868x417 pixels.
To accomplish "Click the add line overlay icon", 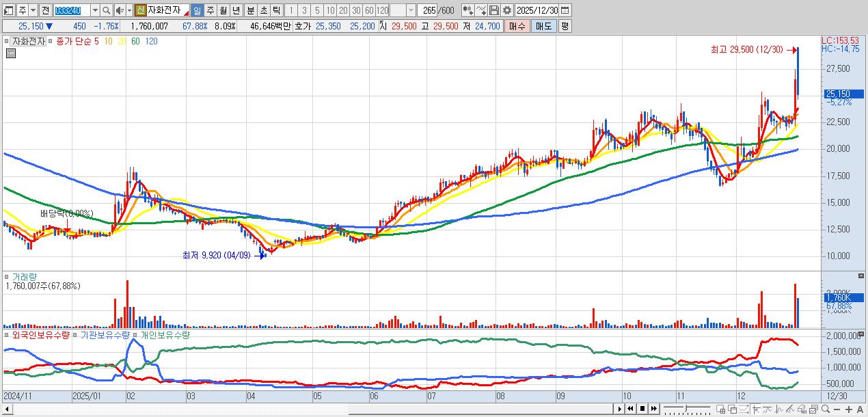I will [x=480, y=10].
